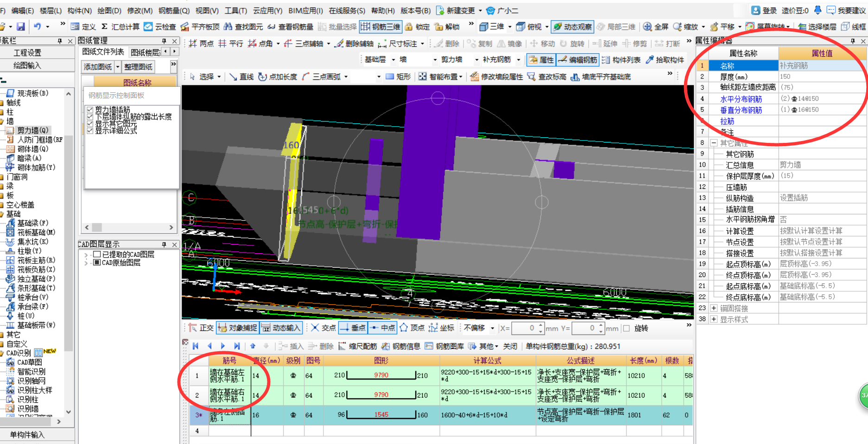Select 点加长度 point plus length tool

pyautogui.click(x=278, y=77)
